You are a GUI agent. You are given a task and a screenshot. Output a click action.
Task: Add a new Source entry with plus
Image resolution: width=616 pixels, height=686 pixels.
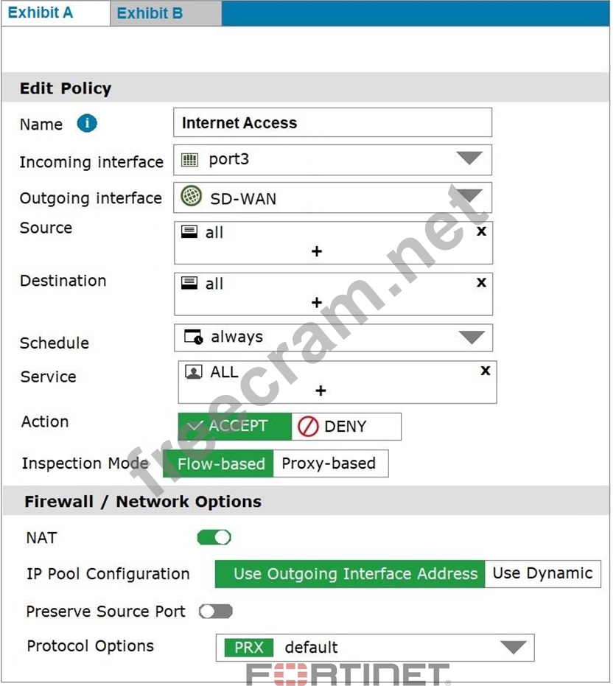[x=317, y=251]
